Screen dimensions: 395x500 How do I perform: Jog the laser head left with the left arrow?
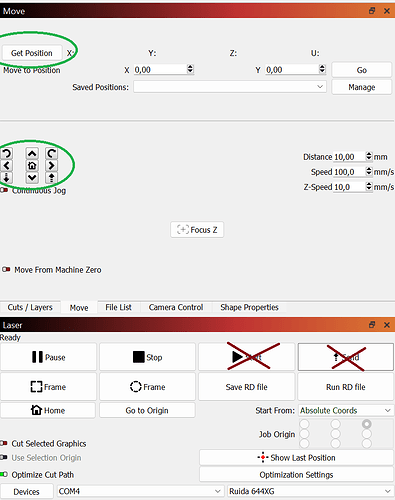point(7,165)
